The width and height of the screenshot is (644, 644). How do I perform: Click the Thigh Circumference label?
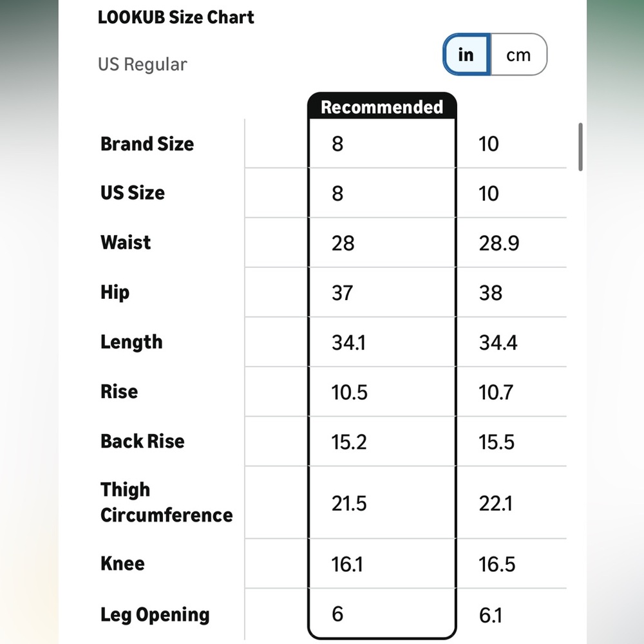click(x=166, y=503)
